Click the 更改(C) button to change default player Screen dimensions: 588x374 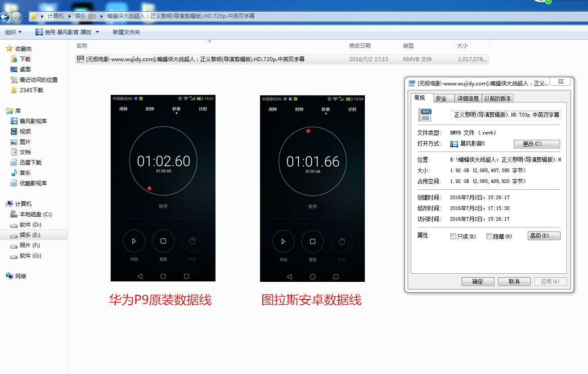(x=537, y=144)
